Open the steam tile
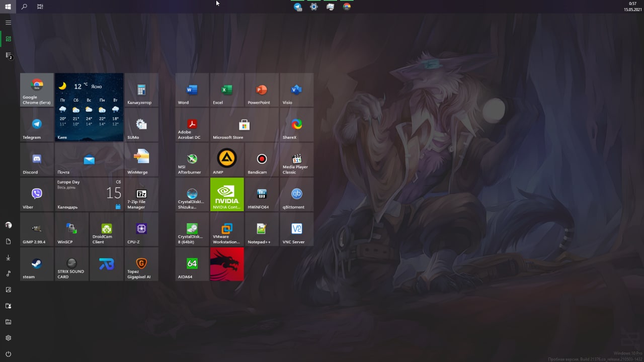The width and height of the screenshot is (644, 362). tap(37, 263)
